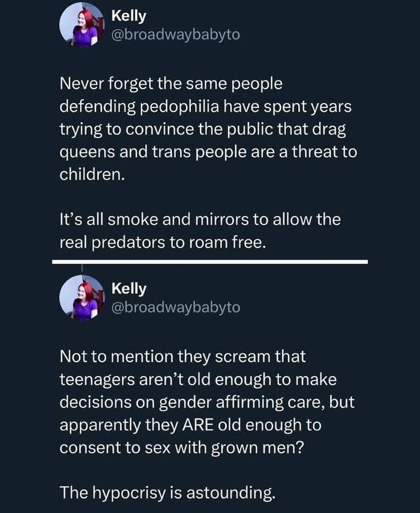This screenshot has height=513, width=420.
Task: Select the display name Kelly on the second tweet
Action: [x=129, y=289]
